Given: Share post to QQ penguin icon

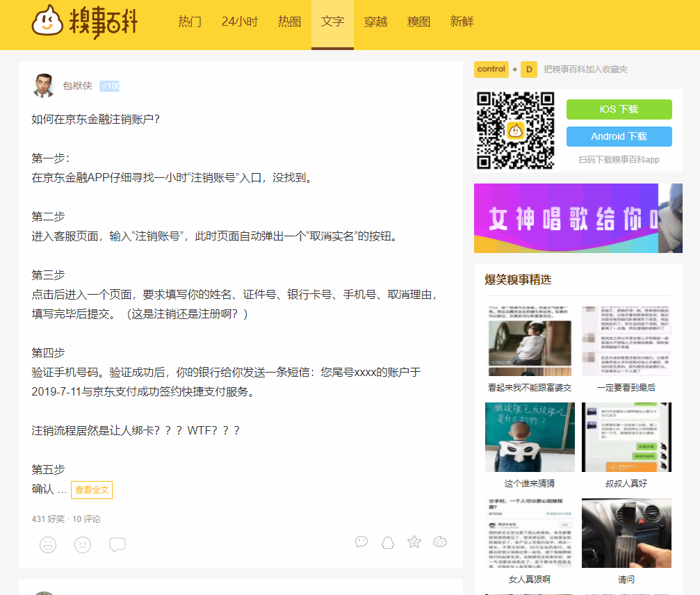Looking at the screenshot, I should point(387,542).
